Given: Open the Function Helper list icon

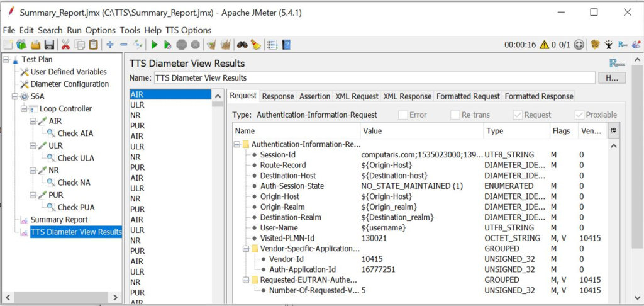Looking at the screenshot, I should point(272,45).
